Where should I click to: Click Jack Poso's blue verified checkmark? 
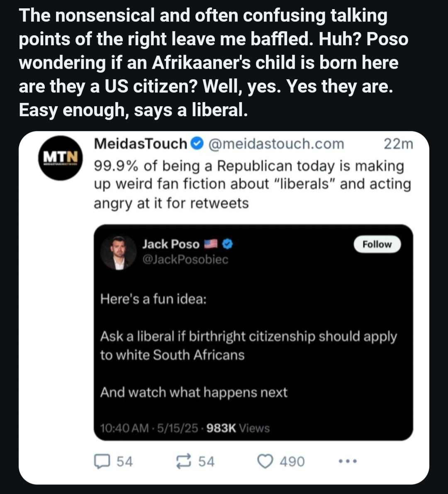click(x=227, y=244)
